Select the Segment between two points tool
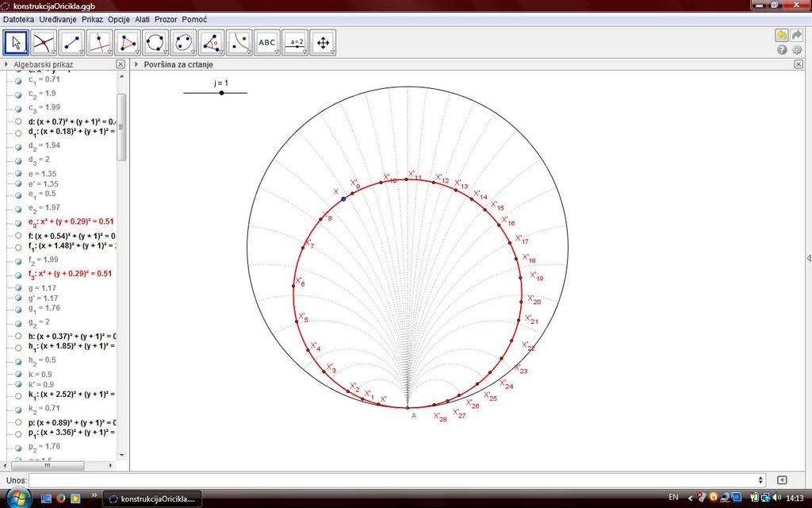Screen dimensions: 812x508 tap(71, 43)
